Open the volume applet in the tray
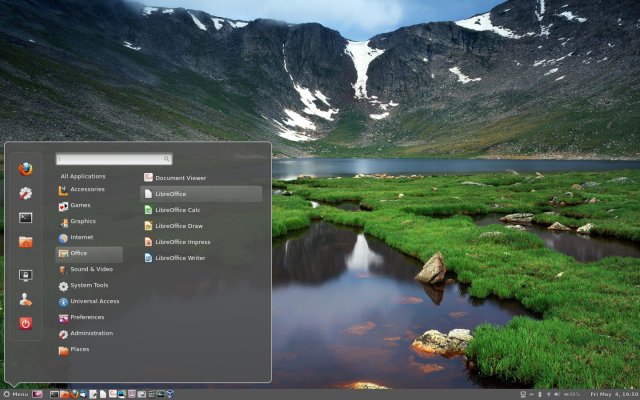Screen dimensions: 640x400 coord(556,394)
